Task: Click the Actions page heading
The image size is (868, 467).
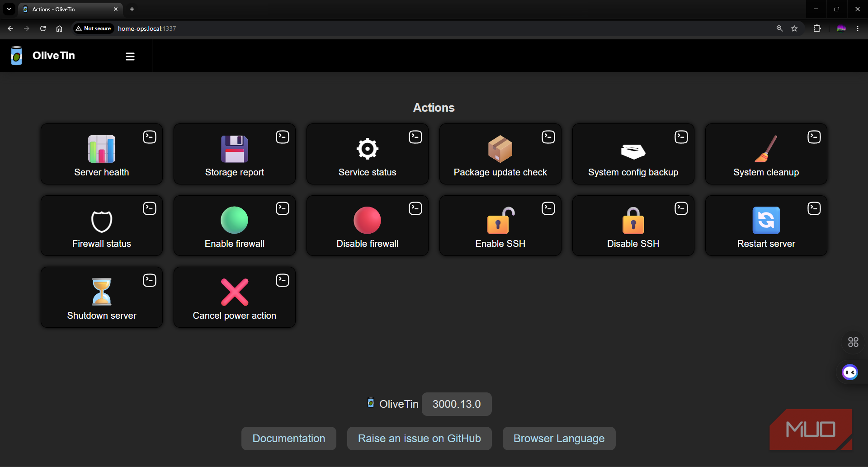Action: click(434, 108)
